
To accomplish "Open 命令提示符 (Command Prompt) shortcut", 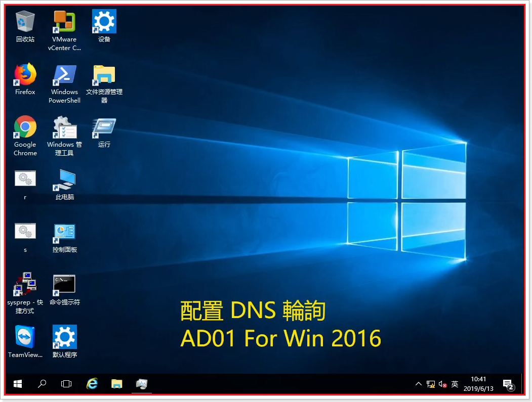I will (x=64, y=290).
